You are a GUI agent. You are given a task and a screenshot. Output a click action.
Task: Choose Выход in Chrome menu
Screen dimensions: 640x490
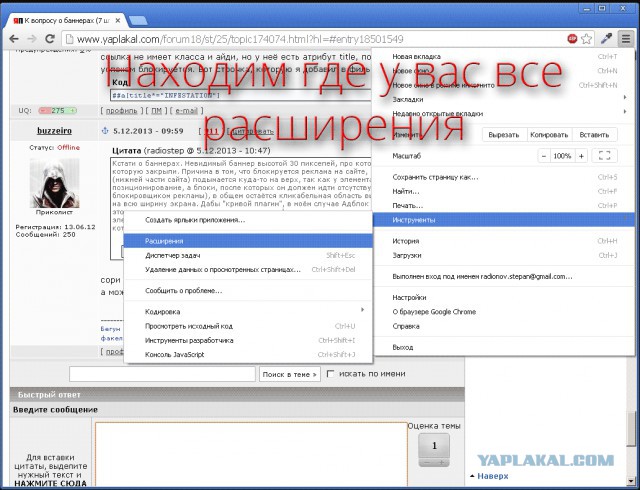[504, 347]
